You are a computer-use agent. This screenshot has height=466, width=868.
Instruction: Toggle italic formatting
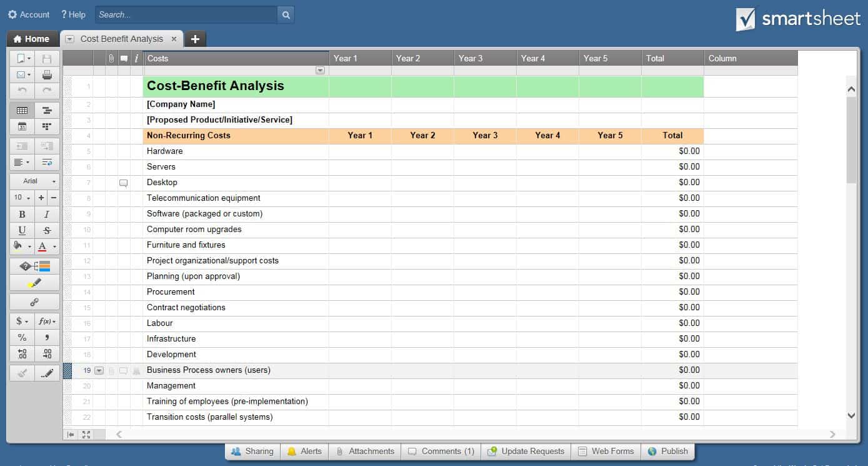click(x=47, y=215)
